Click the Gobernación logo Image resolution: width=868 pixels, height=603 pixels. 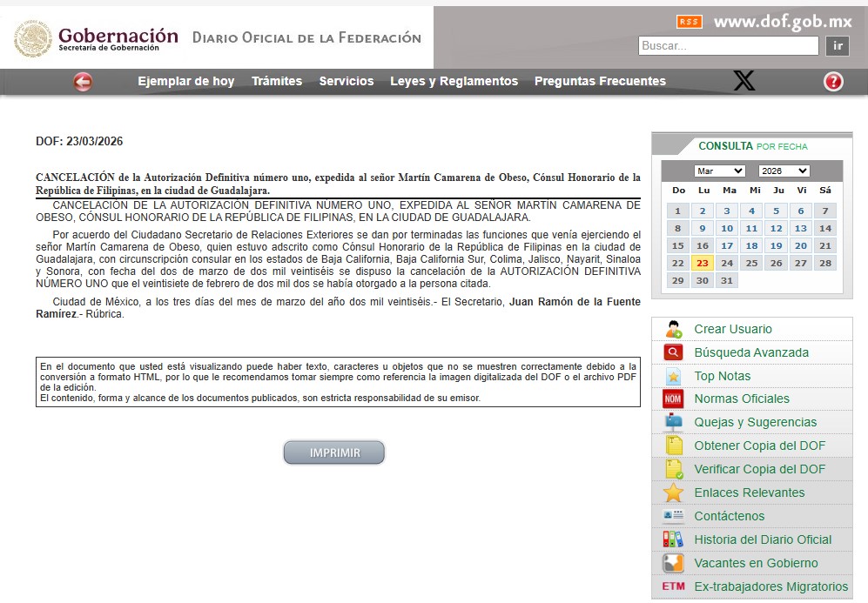[96, 39]
